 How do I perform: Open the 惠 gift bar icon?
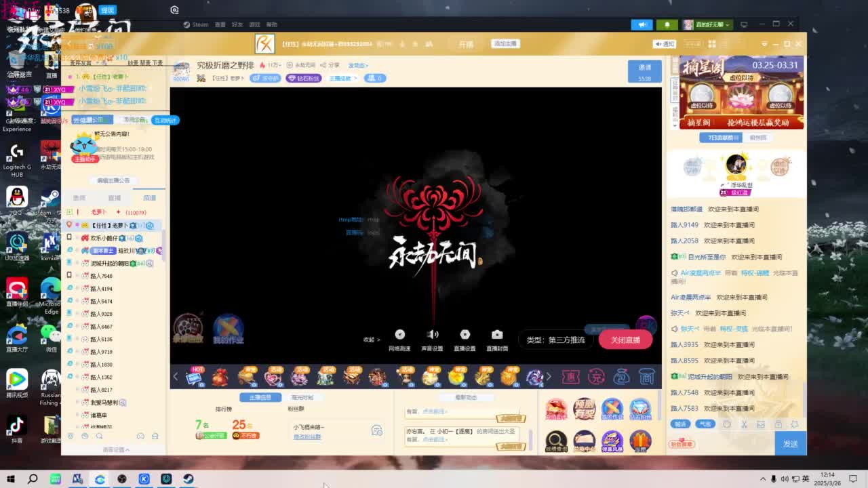pyautogui.click(x=571, y=377)
